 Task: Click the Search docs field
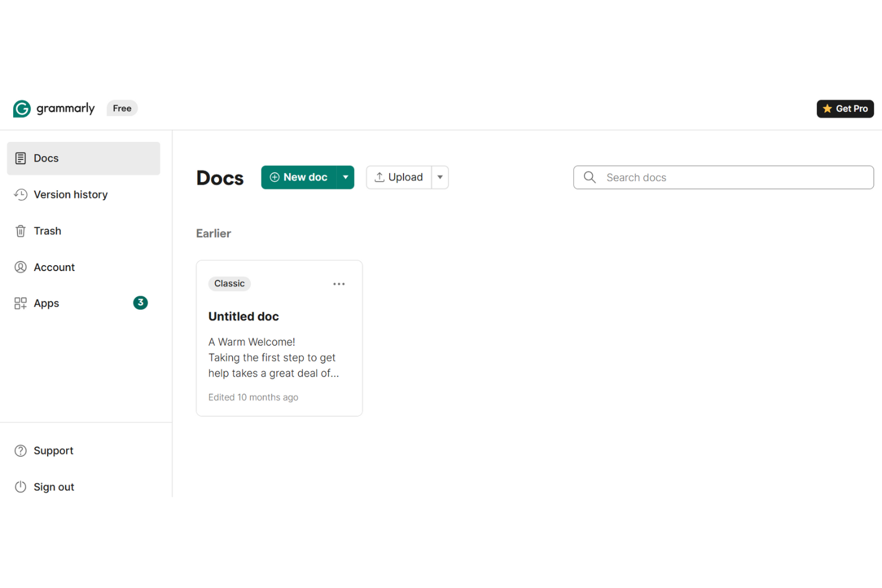tap(723, 178)
